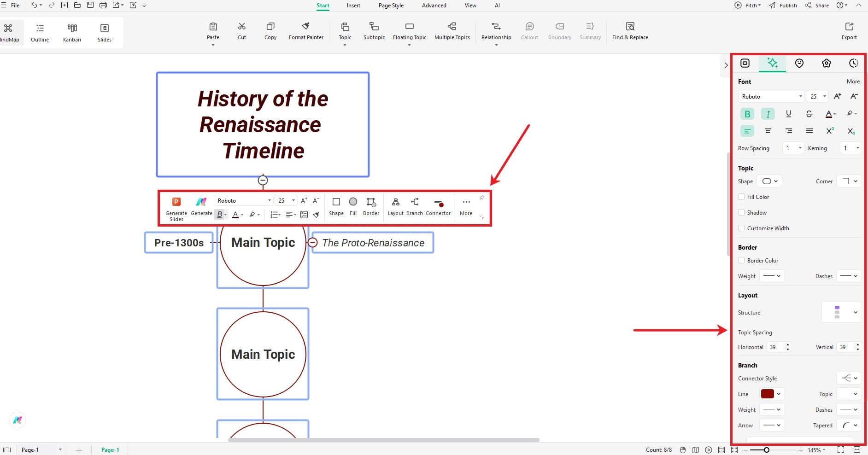Open the Corner style dropdown
The width and height of the screenshot is (868, 455).
(x=849, y=181)
